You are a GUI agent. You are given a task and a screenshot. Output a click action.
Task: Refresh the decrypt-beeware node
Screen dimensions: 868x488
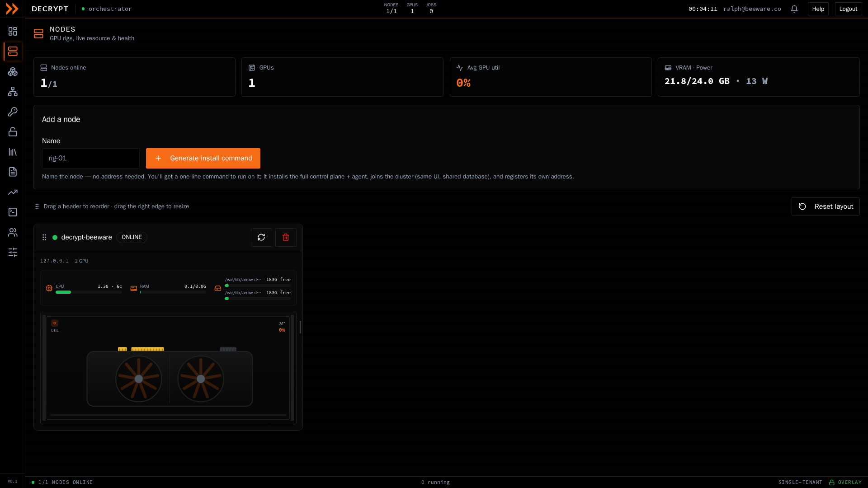click(261, 237)
